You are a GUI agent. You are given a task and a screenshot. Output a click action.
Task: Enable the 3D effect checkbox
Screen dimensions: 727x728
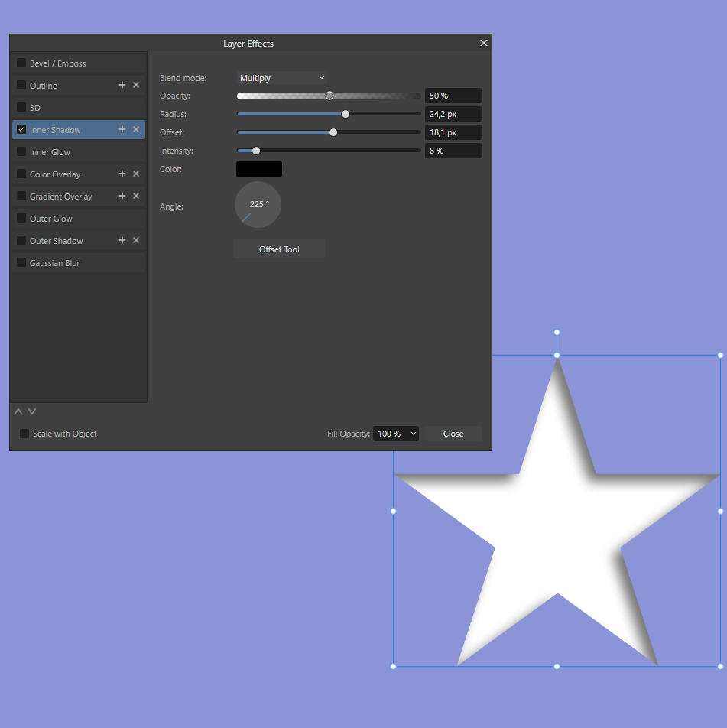click(x=21, y=107)
